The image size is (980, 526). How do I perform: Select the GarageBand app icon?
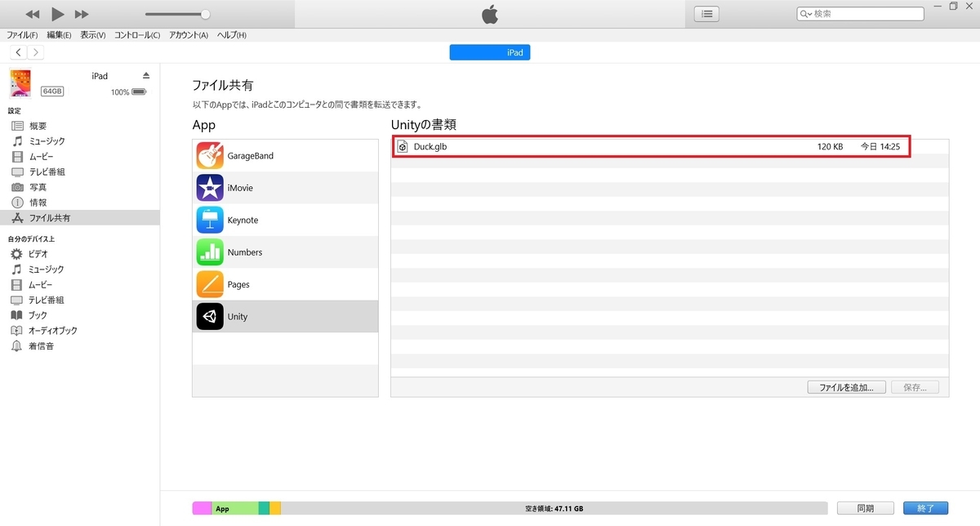point(210,156)
